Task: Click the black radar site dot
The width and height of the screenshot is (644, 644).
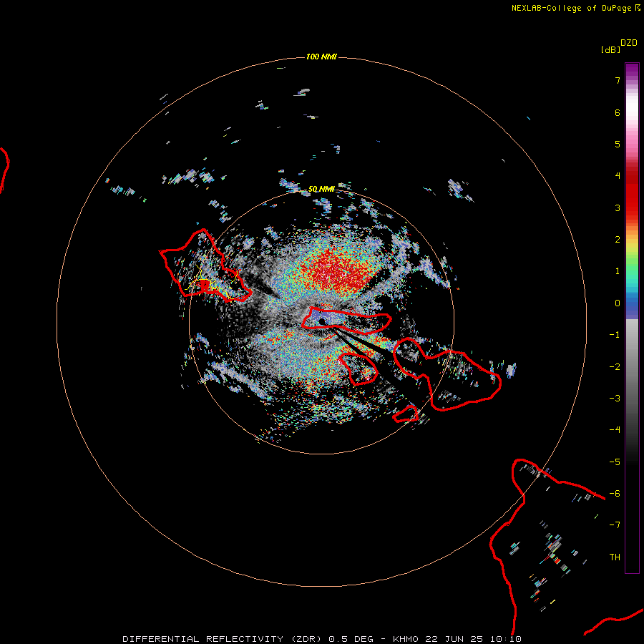Action: (322, 321)
